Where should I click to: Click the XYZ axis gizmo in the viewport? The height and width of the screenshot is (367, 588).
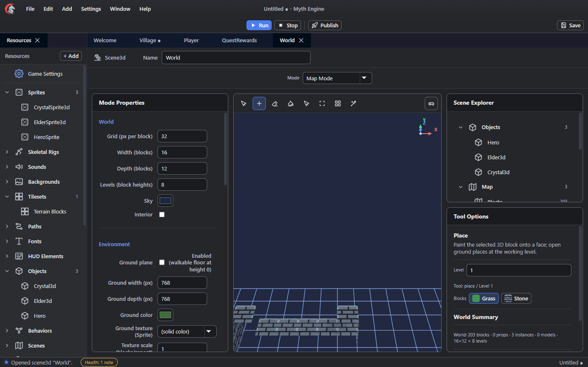pyautogui.click(x=428, y=127)
